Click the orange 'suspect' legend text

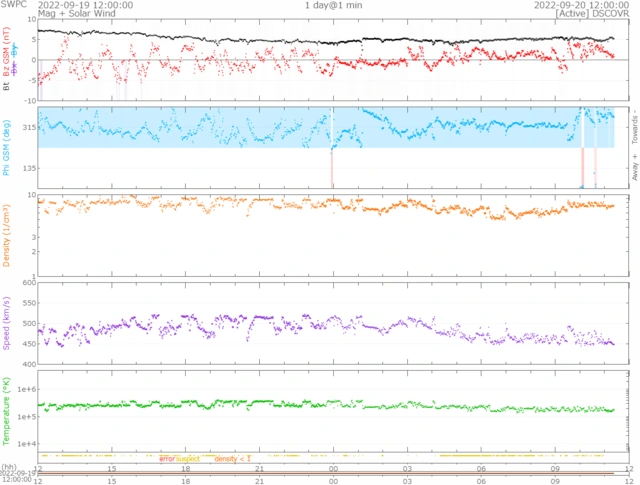[187, 458]
